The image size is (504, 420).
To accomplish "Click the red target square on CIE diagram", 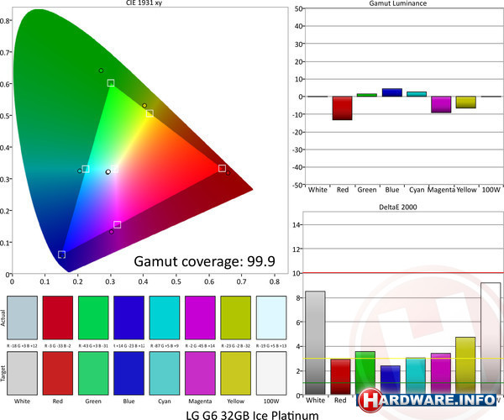I will 222,168.
